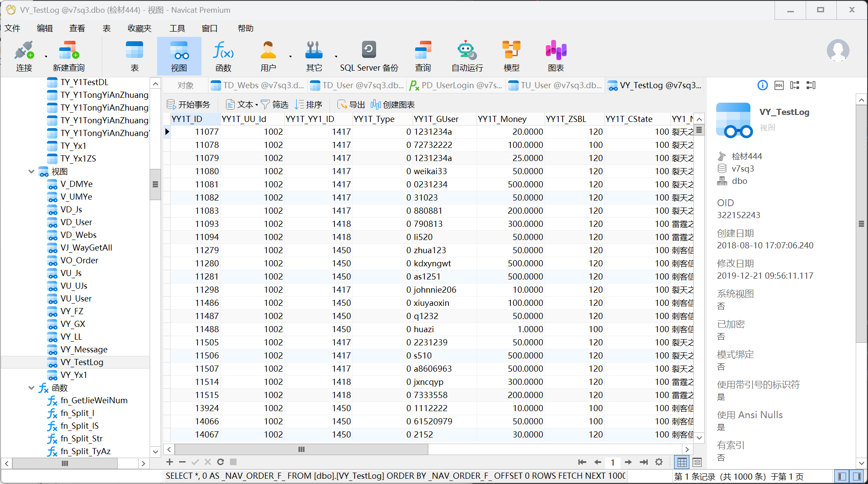Image resolution: width=868 pixels, height=484 pixels.
Task: Show the object info panel icon
Action: coord(763,85)
